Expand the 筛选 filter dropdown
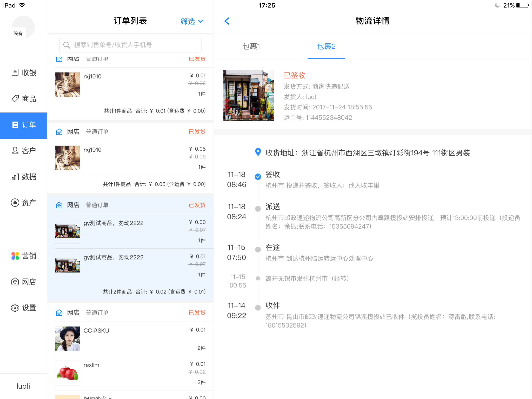Image resolution: width=532 pixels, height=399 pixels. point(192,21)
